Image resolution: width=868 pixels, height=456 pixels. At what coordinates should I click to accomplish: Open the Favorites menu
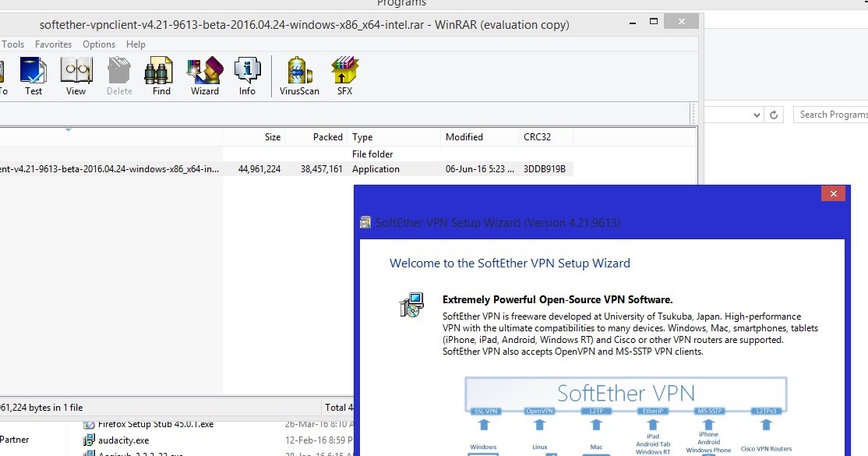pyautogui.click(x=53, y=44)
